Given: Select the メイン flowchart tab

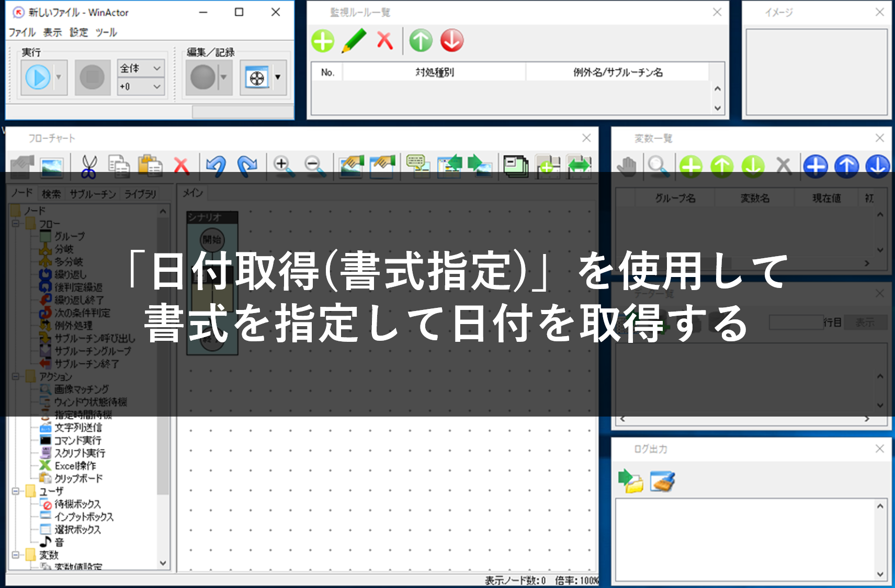Looking at the screenshot, I should (192, 193).
